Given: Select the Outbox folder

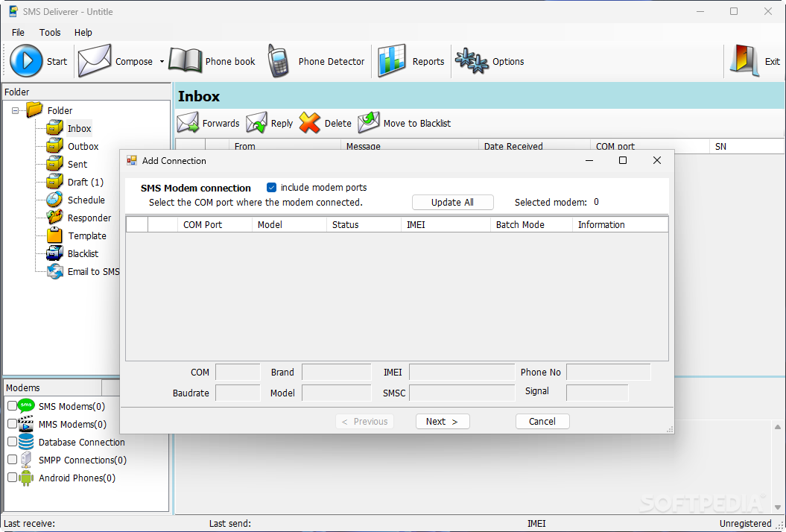Looking at the screenshot, I should 83,147.
